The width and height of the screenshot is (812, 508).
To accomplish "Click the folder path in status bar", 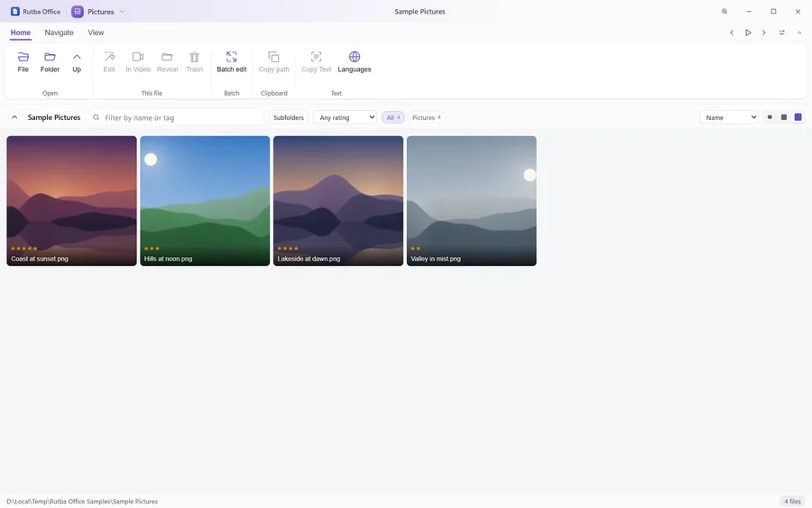I will [82, 502].
